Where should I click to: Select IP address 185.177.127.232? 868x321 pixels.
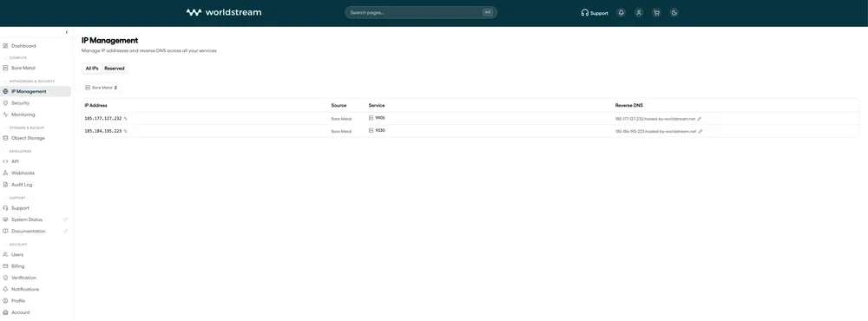pos(103,119)
